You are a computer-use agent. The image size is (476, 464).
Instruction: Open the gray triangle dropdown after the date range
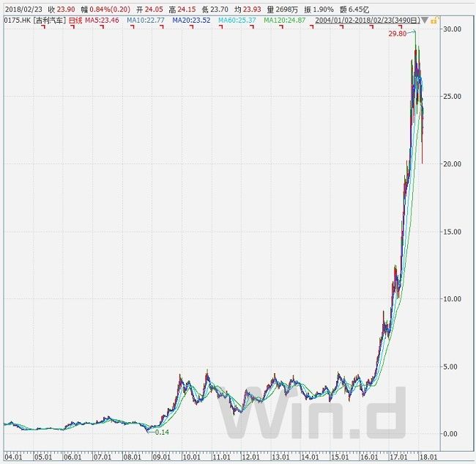(425, 21)
